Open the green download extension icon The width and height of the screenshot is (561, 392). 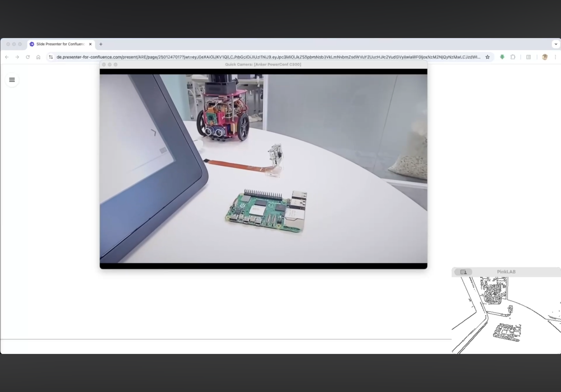(502, 57)
